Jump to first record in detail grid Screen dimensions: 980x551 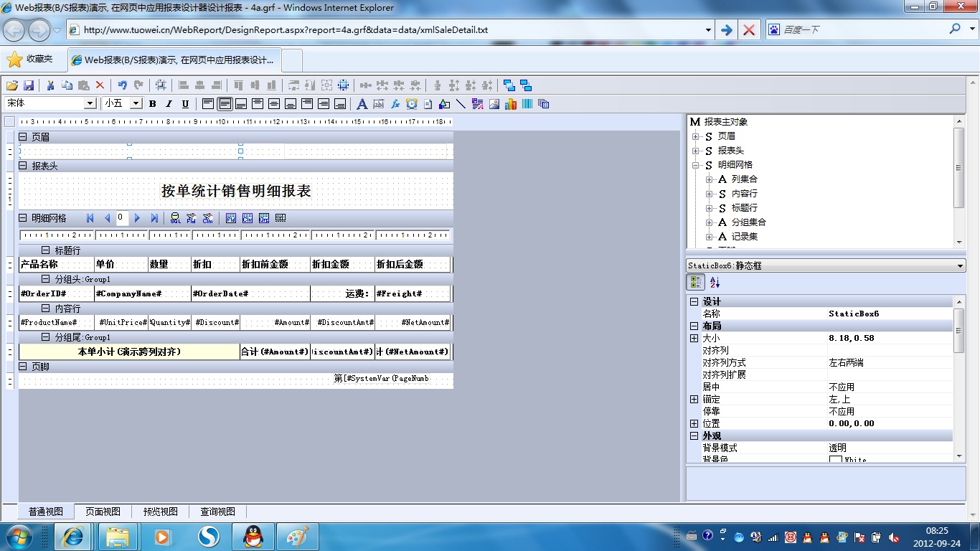pos(90,218)
